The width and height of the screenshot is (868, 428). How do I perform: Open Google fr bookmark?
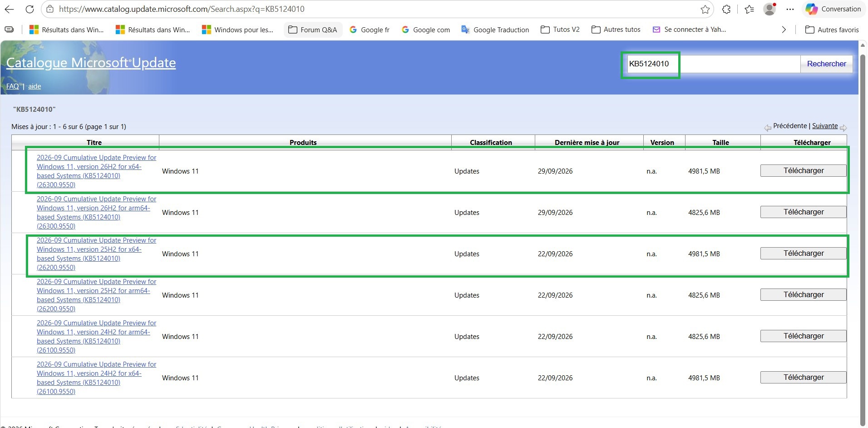click(x=370, y=30)
